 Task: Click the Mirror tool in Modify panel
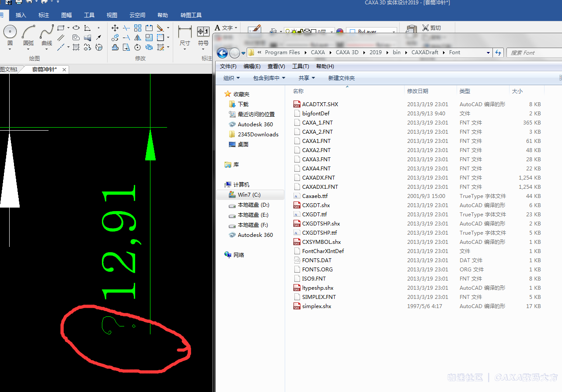coord(138,38)
